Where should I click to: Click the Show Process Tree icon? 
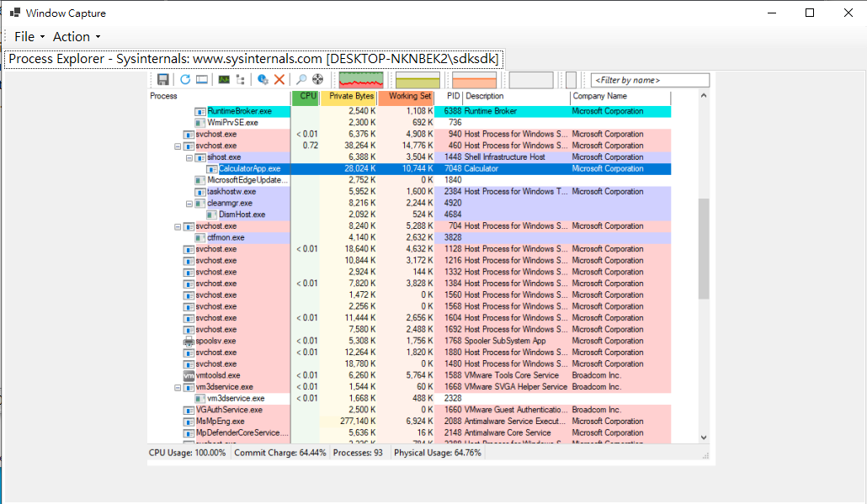tap(242, 80)
